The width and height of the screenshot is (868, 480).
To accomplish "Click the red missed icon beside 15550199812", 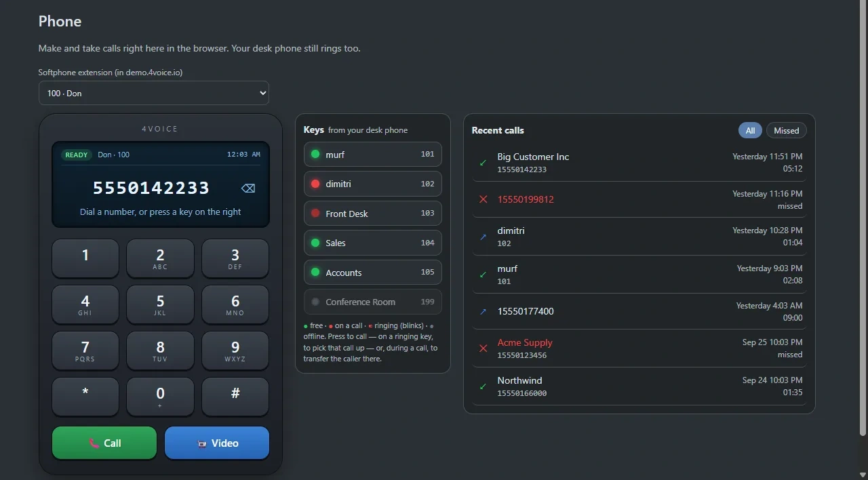I will pyautogui.click(x=483, y=199).
